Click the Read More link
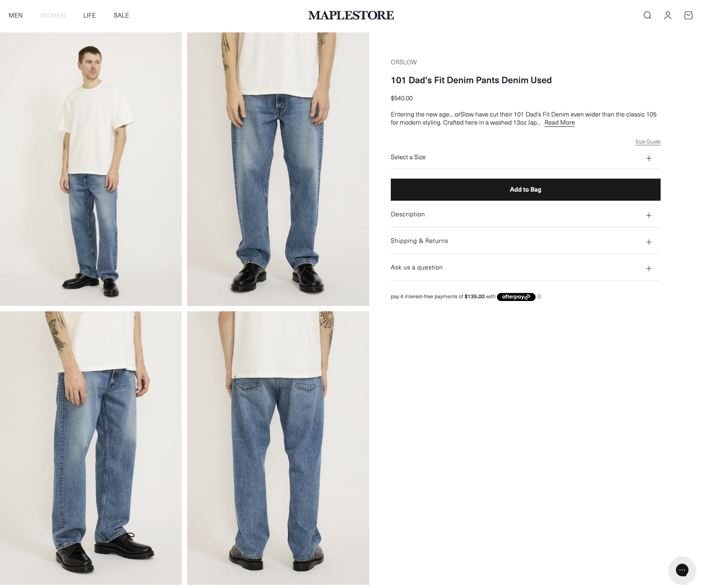Screen dimensions: 702x588 pyautogui.click(x=559, y=122)
